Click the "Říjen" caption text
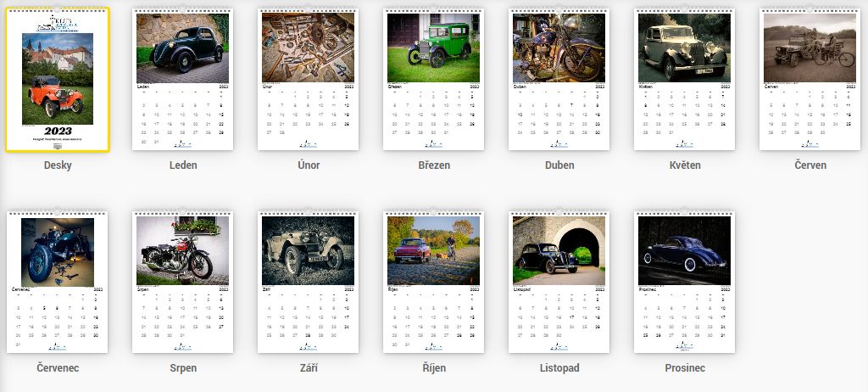This screenshot has height=392, width=868. point(433,368)
